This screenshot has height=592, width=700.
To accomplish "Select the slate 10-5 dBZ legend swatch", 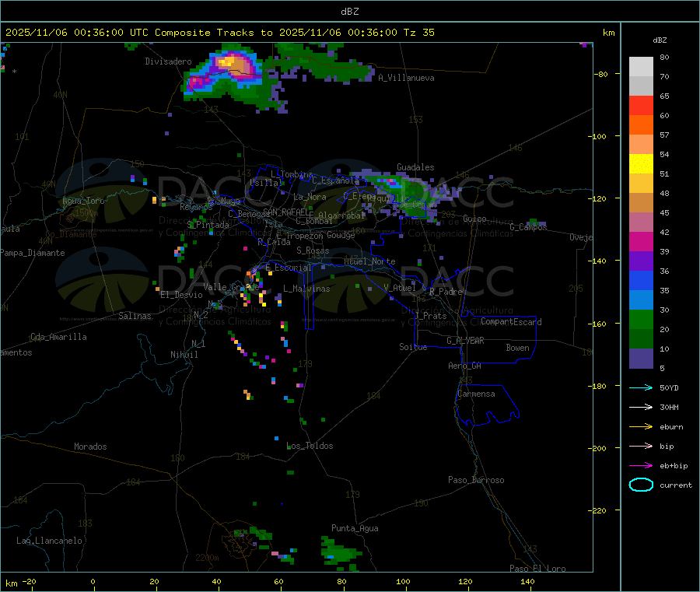I will 641,359.
